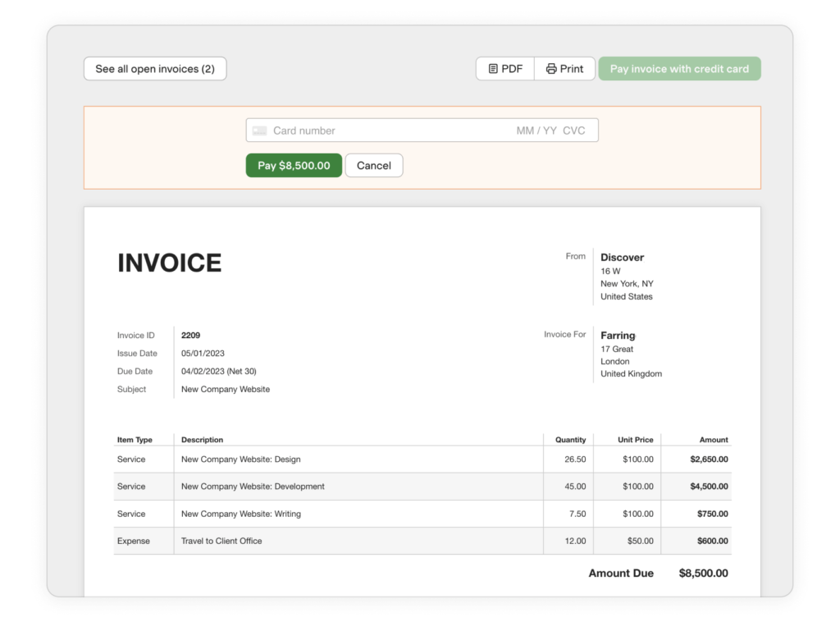The height and width of the screenshot is (622, 840).
Task: Click New Company Website: Design row description
Action: (x=240, y=460)
